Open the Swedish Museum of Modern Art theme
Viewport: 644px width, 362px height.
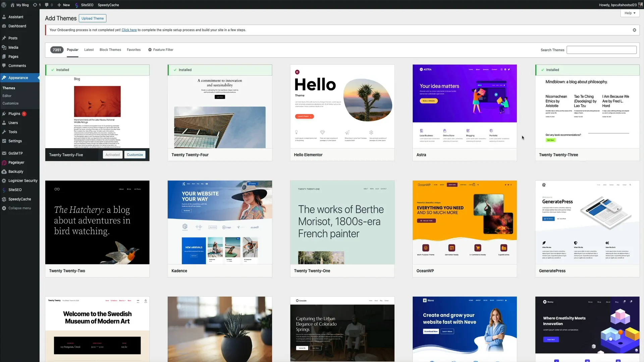pyautogui.click(x=97, y=329)
